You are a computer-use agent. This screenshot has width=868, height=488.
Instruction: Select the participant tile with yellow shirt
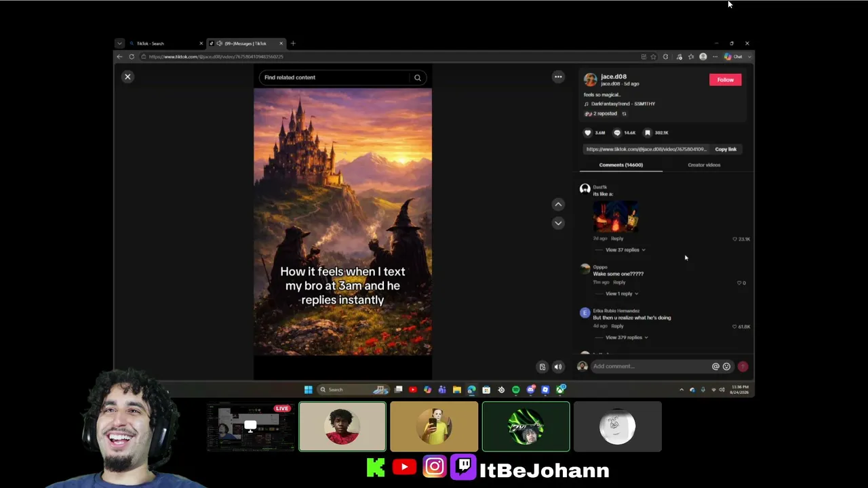434,426
